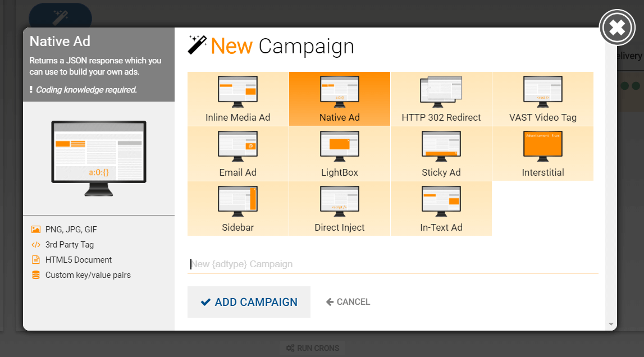This screenshot has height=357, width=644.
Task: Select the Sticky Ad format
Action: (441, 153)
